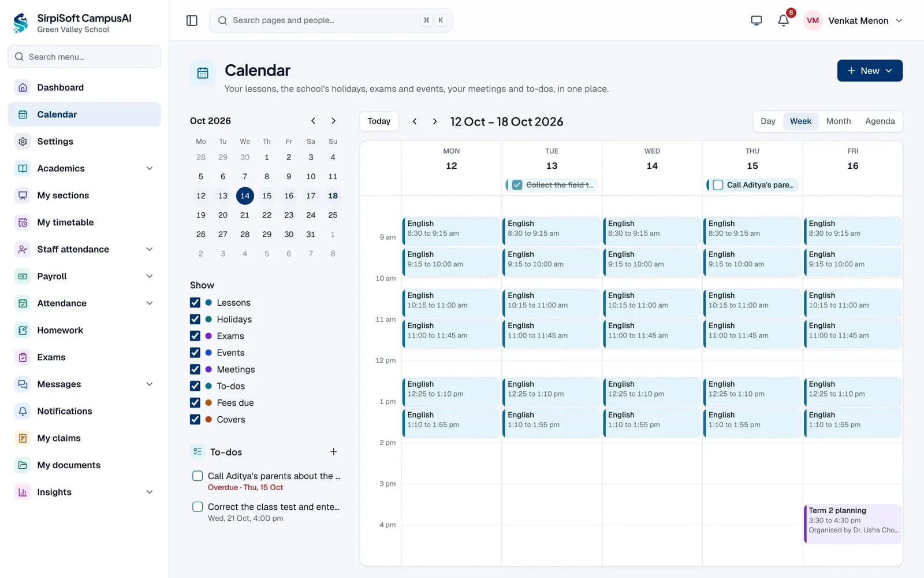Uncheck the Holidays filter checkbox

coord(195,319)
